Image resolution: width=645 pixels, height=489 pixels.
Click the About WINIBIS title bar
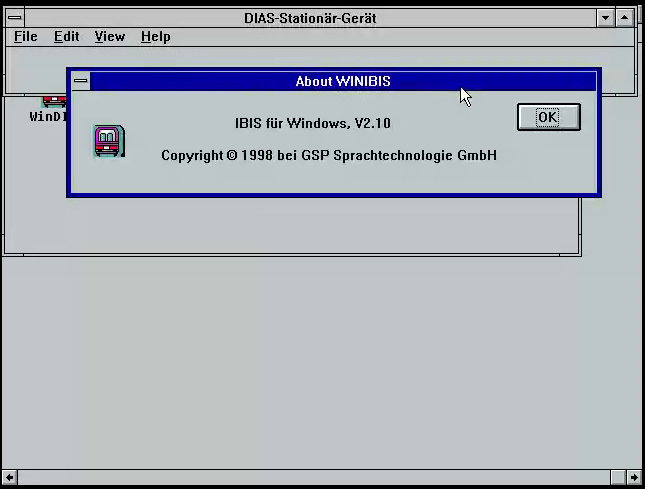coord(343,81)
